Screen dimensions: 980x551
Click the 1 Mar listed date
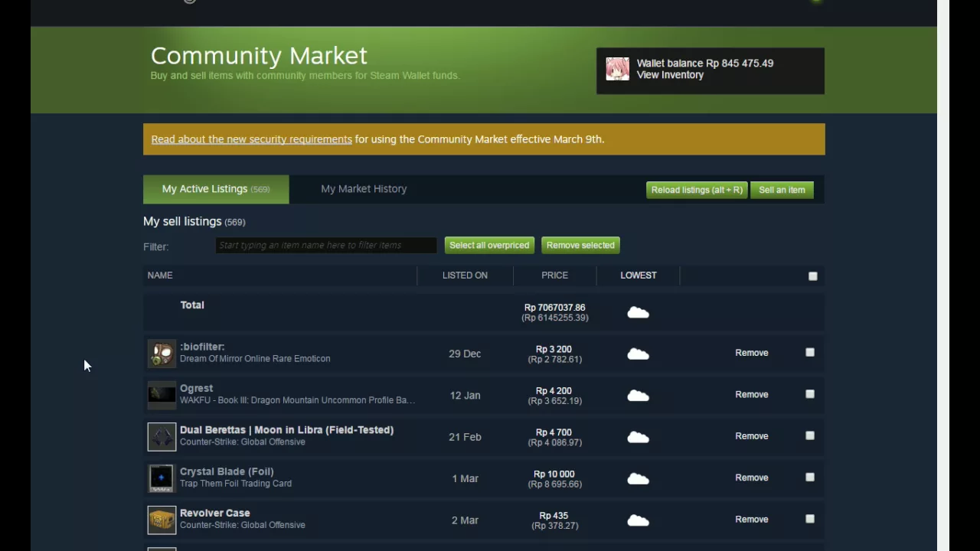point(465,478)
